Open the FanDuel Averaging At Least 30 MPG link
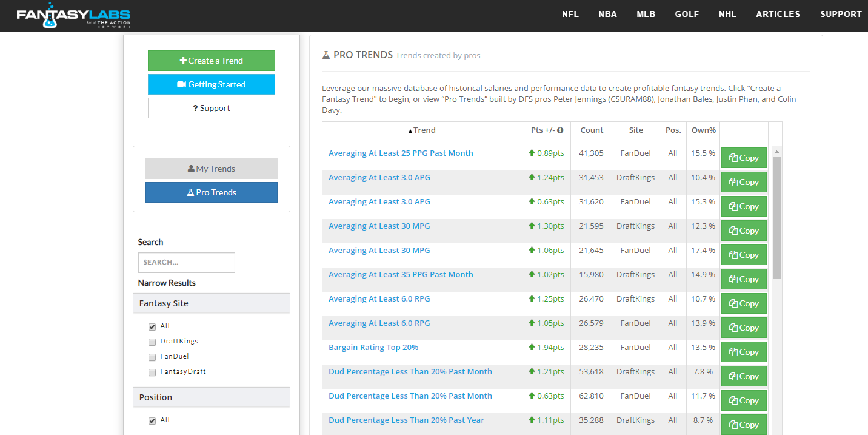This screenshot has height=435, width=868. 379,251
